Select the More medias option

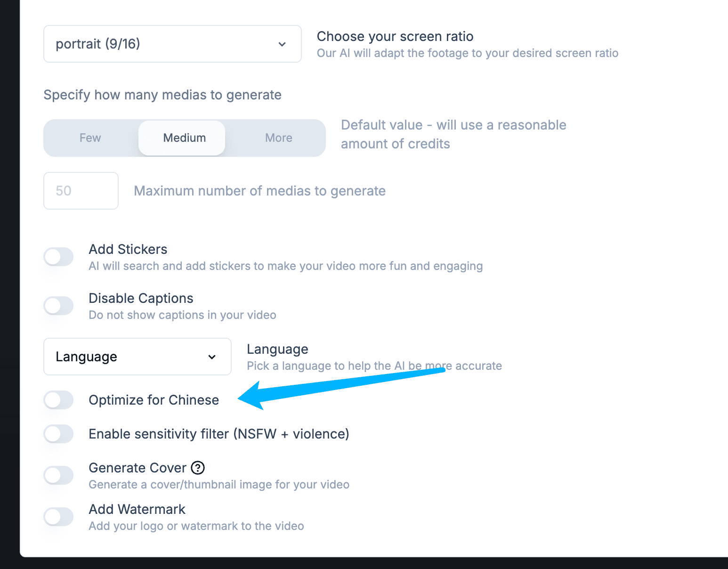279,138
